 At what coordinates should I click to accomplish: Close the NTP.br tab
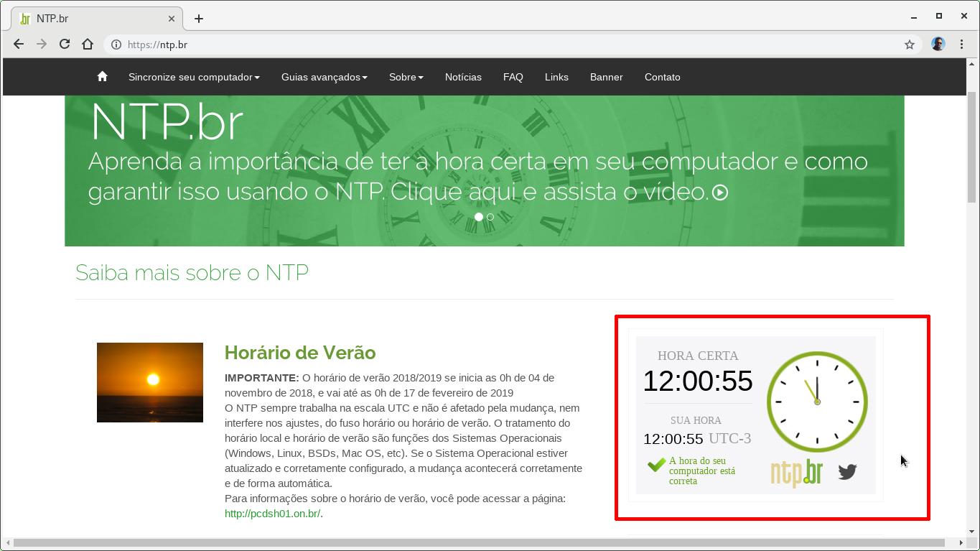[172, 19]
